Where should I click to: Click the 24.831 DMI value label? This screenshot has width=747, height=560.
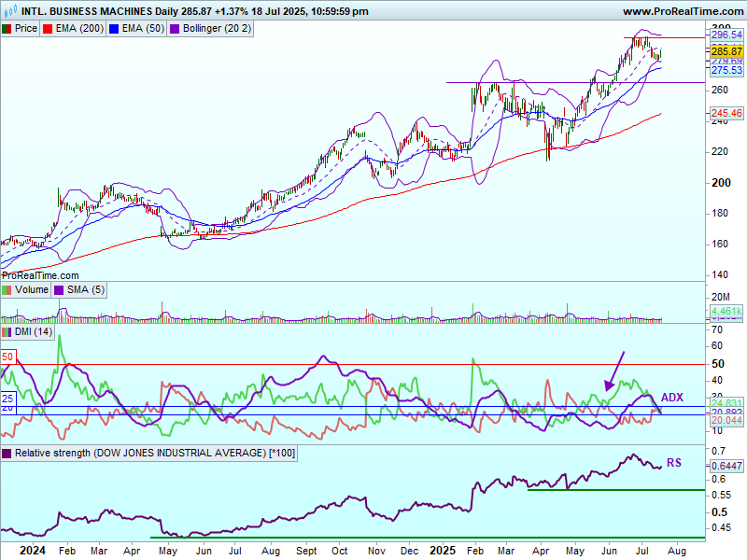point(726,403)
